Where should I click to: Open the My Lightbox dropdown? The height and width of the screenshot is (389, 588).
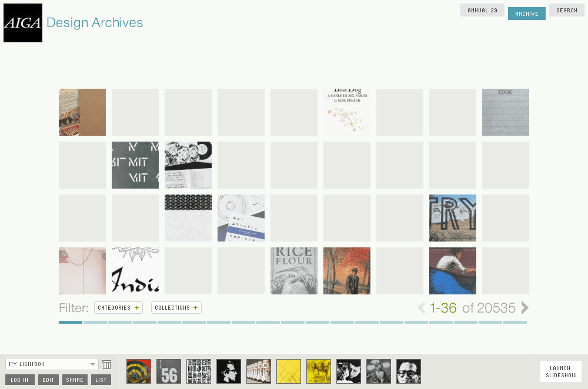pos(52,364)
